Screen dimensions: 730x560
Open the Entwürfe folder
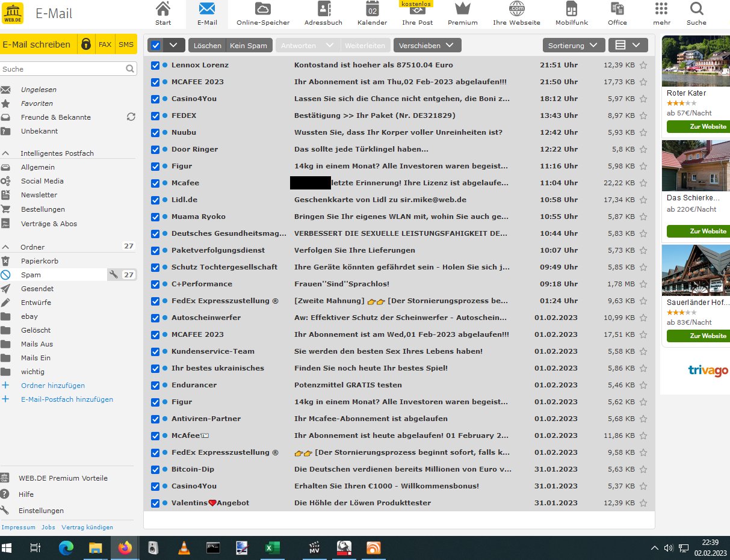pos(36,303)
